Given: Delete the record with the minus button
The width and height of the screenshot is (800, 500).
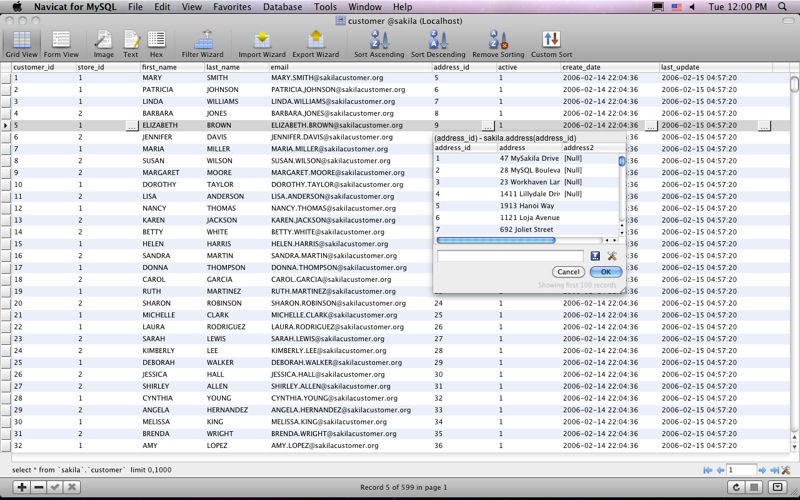Looking at the screenshot, I should pos(38,487).
